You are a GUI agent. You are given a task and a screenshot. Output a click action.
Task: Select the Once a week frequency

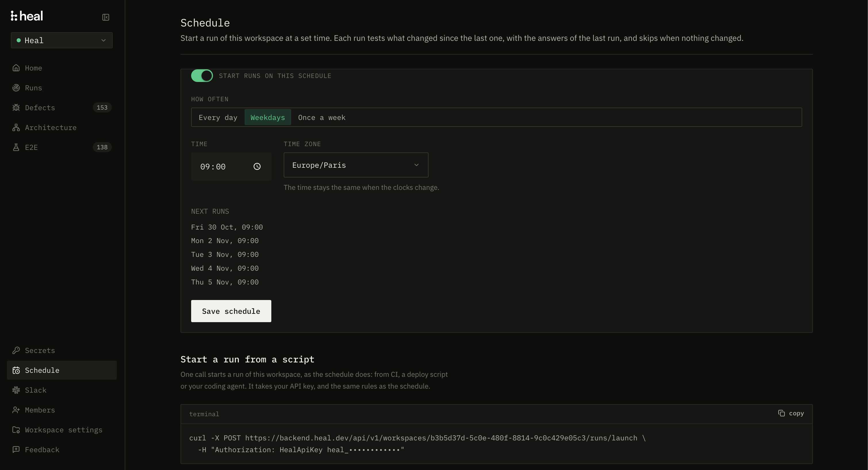point(321,117)
